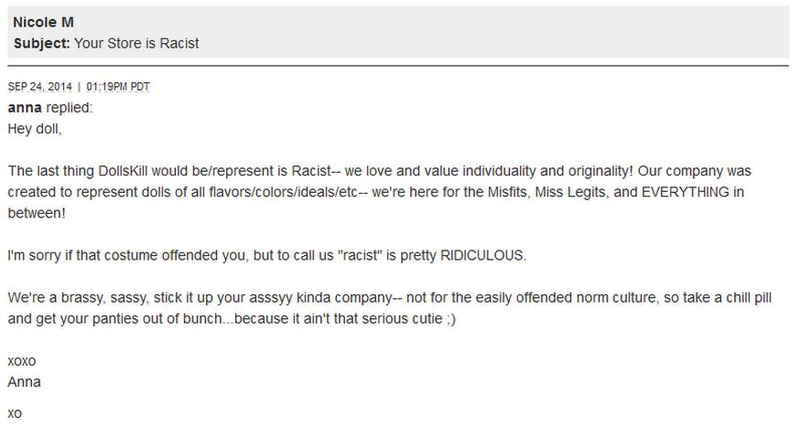Click the gray header bar of message
Image resolution: width=800 pixels, height=427 pixels.
point(398,33)
